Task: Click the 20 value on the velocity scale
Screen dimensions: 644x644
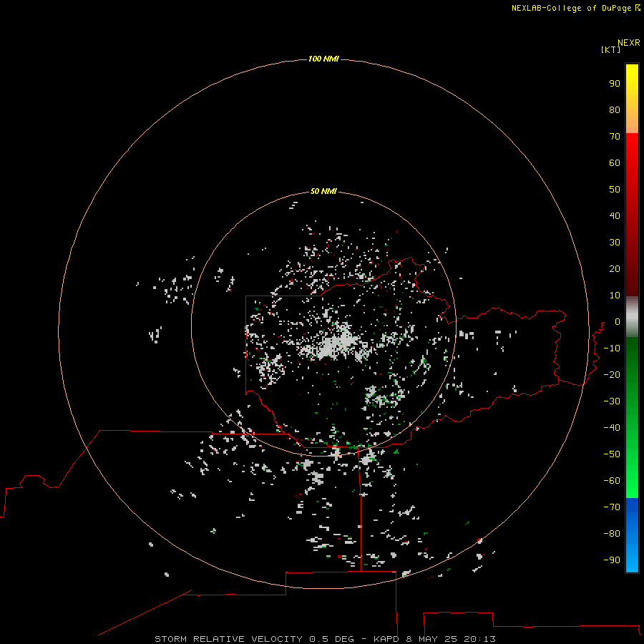Action: (x=615, y=269)
